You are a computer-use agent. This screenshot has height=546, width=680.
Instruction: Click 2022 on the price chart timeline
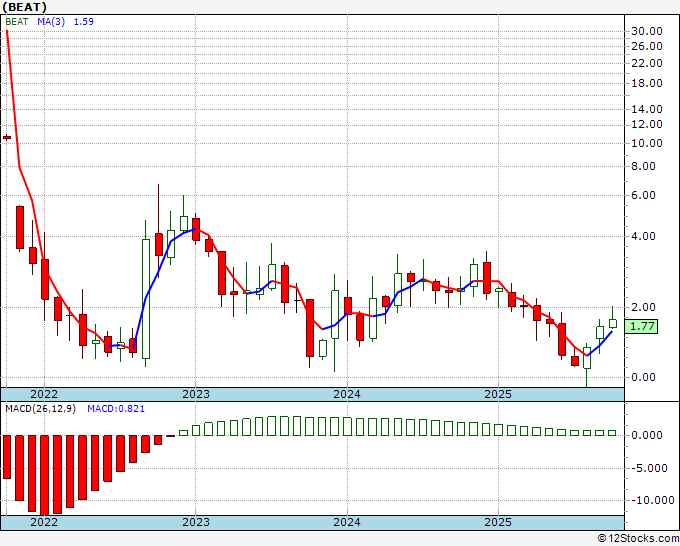click(44, 394)
